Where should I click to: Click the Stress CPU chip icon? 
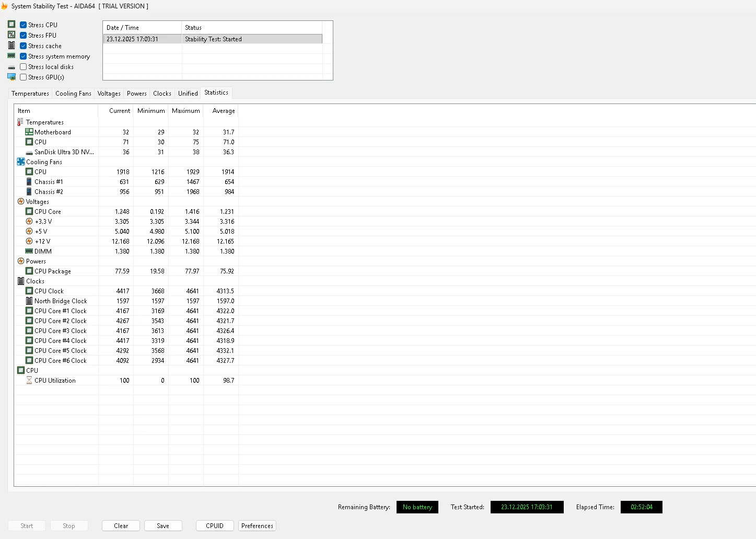11,25
